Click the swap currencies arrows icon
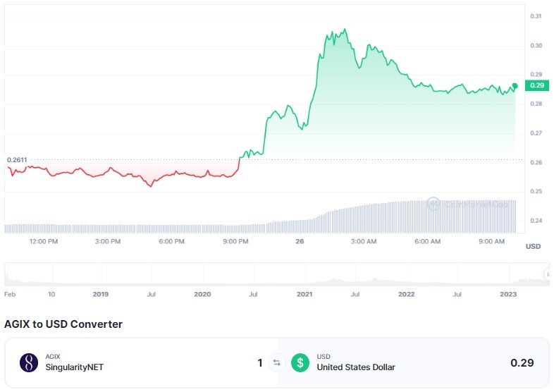554x392 pixels. (276, 362)
